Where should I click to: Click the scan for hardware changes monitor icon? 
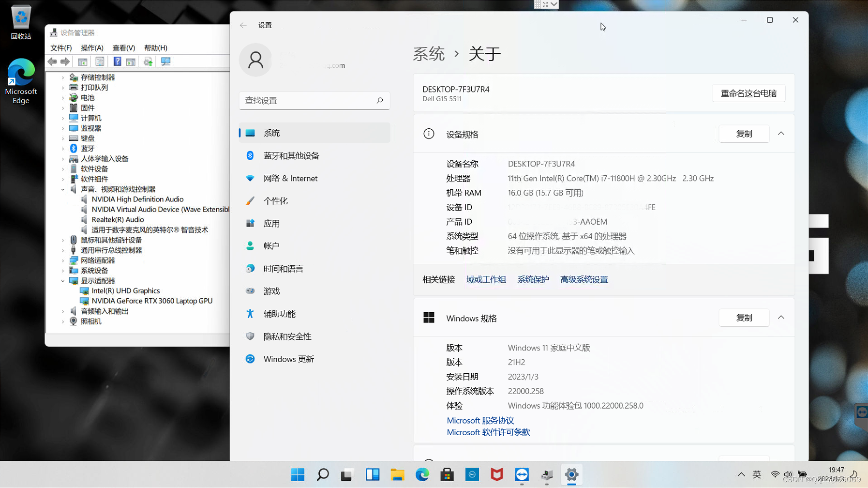[x=165, y=61]
